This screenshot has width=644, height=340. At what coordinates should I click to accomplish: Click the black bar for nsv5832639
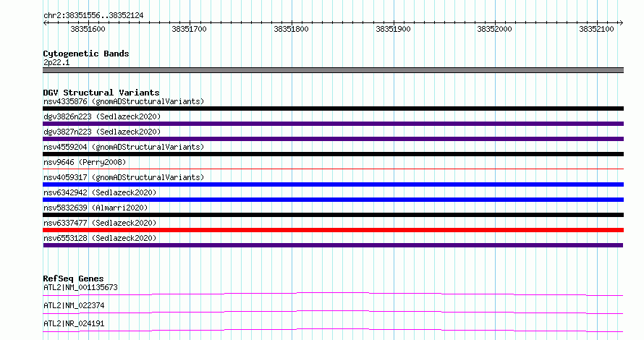coord(333,215)
